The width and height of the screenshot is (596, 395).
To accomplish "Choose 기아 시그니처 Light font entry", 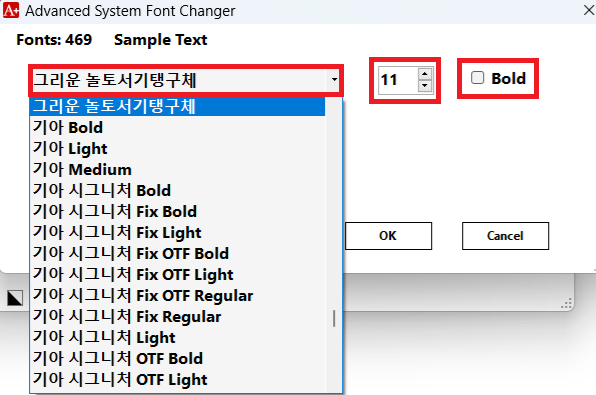I will [x=178, y=337].
